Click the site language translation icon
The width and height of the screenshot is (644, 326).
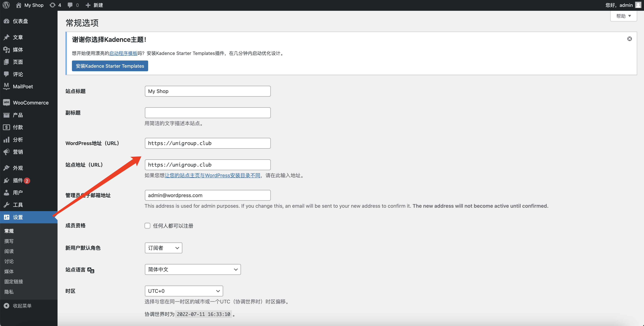pos(91,270)
